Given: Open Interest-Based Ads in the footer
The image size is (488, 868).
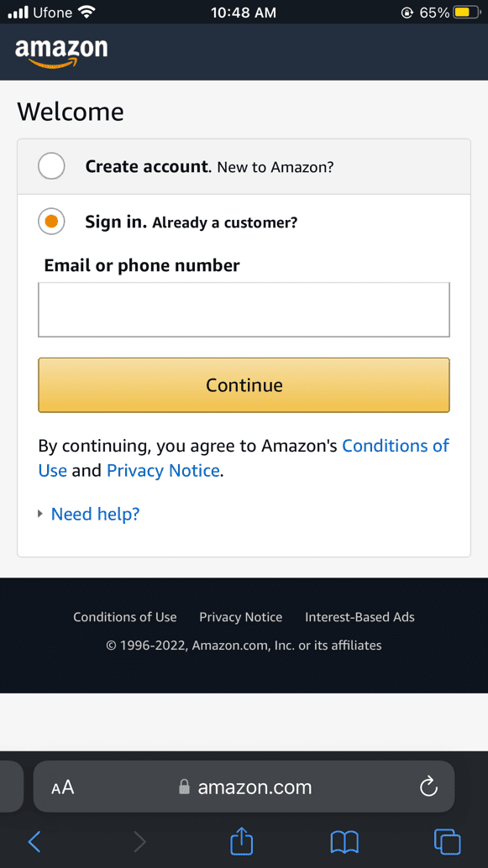Looking at the screenshot, I should [x=359, y=617].
